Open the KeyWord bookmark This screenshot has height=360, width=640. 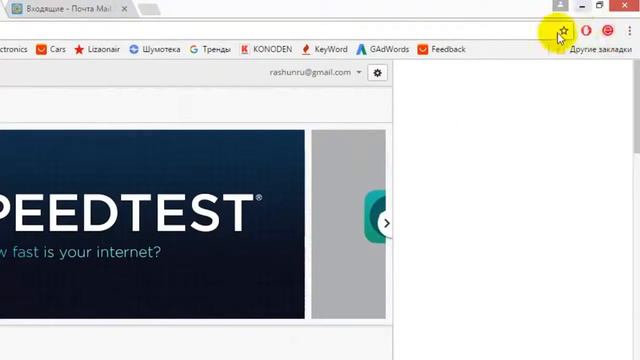pyautogui.click(x=324, y=49)
